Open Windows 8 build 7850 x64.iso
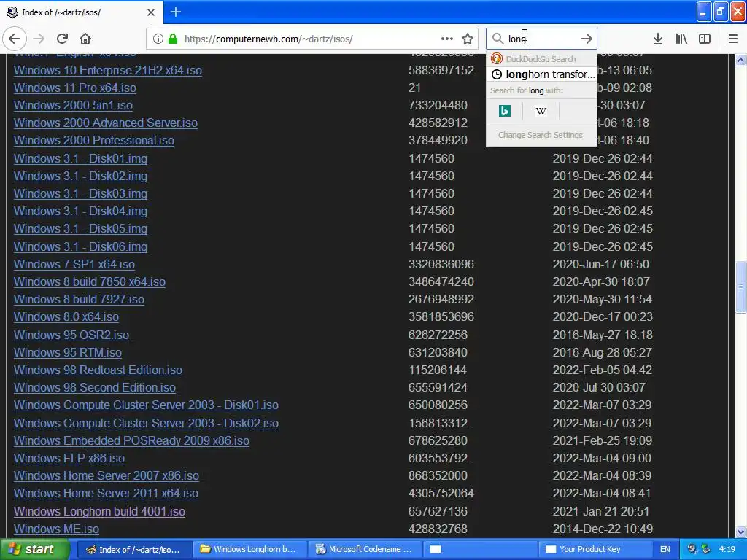747x560 pixels. coord(90,281)
